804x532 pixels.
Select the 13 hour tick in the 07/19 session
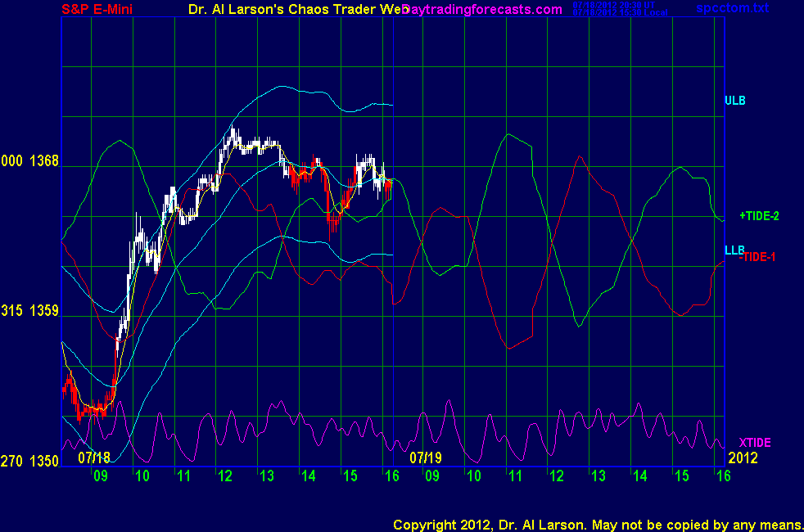click(x=598, y=476)
